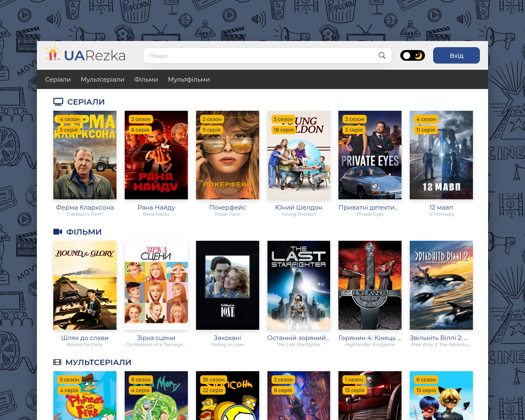Screen dimensions: 525x420
Task: Click the Free Willy 2: The Adventu... subtitle
Action: 441,345
